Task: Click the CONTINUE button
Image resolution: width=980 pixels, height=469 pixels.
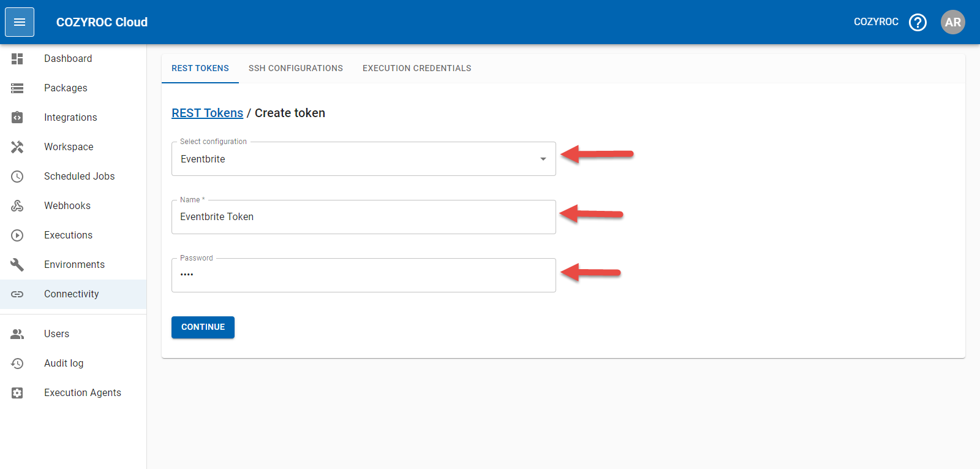Action: click(x=203, y=327)
